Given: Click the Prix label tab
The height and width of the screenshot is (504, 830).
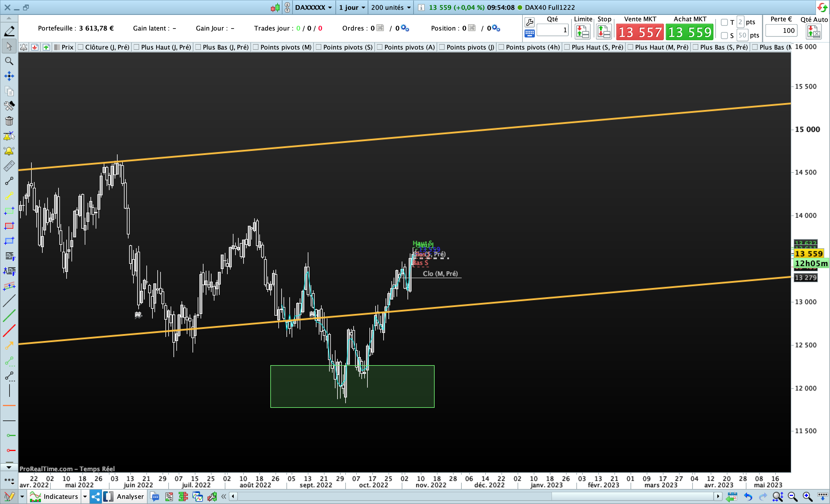Looking at the screenshot, I should coord(67,47).
